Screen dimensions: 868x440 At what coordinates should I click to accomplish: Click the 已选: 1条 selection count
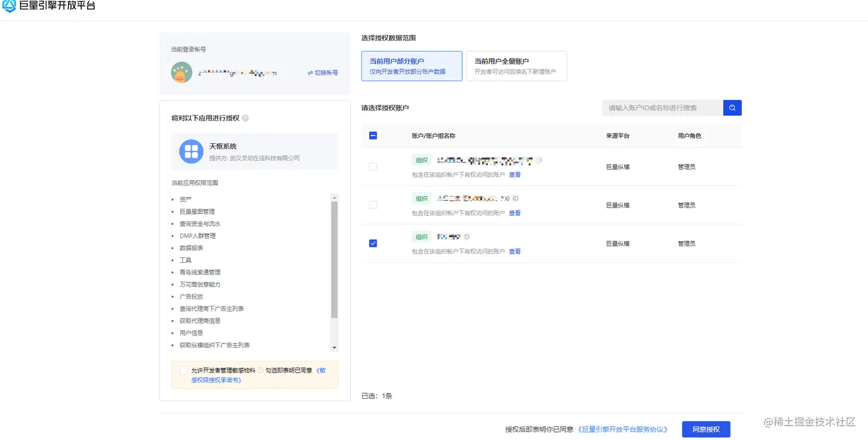377,396
